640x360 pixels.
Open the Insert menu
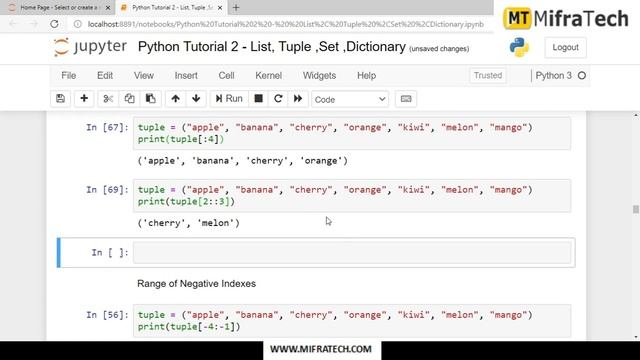point(186,76)
